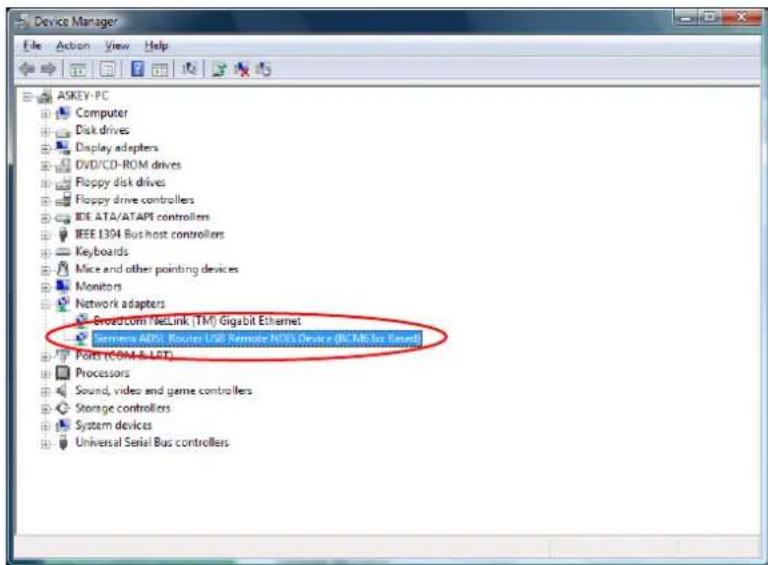Collapse the ASKEY-PC root node
This screenshot has width=768, height=565.
27,97
